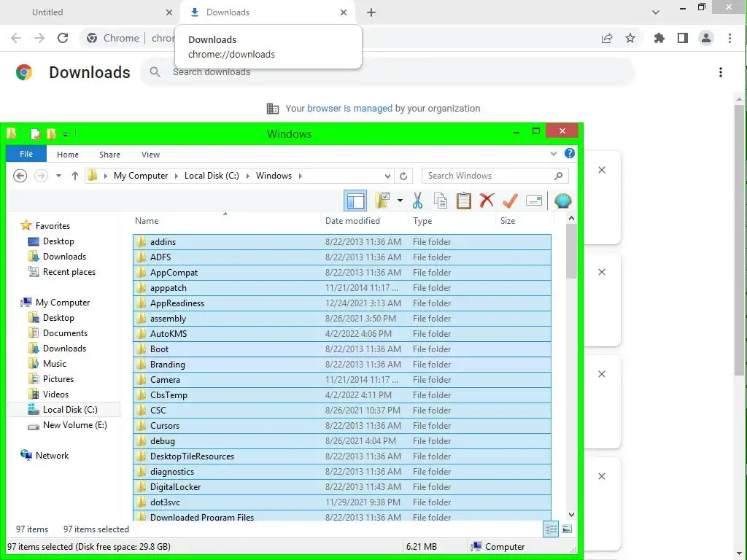This screenshot has width=747, height=560.
Task: Click the scroll down arrow in file list
Action: [571, 515]
